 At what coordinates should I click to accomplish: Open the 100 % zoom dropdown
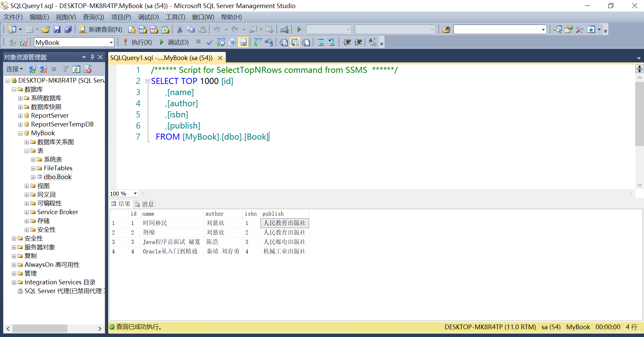pos(135,194)
